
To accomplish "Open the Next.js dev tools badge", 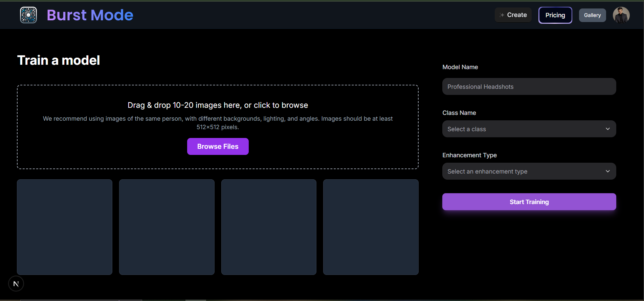I will (16, 284).
